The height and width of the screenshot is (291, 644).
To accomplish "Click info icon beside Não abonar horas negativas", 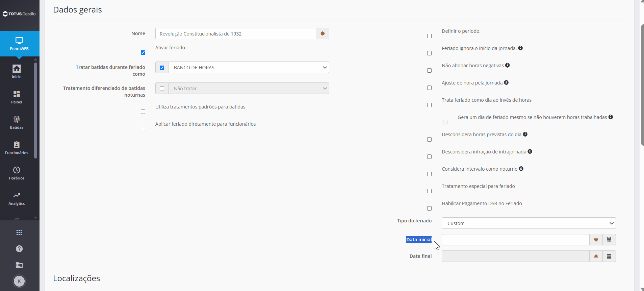I will (507, 65).
